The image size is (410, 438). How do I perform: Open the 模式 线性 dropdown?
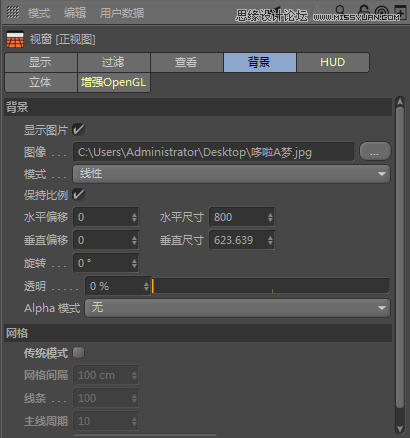point(231,174)
